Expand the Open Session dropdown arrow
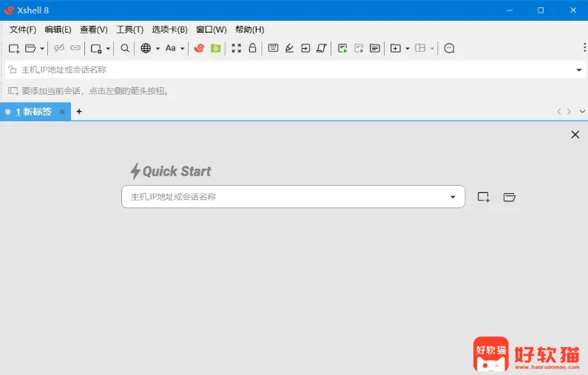Screen dimensions: 588x375 pos(42,48)
